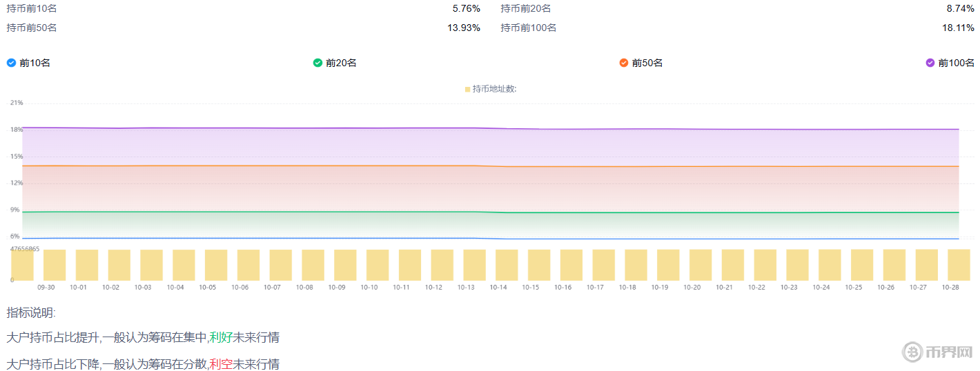This screenshot has height=371, width=980.
Task: Toggle the purple 前100名 legend checkmark
Action: click(930, 63)
